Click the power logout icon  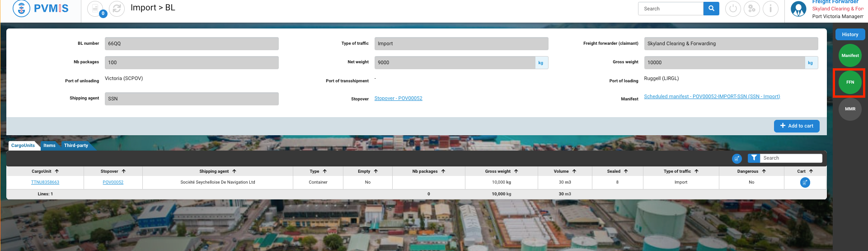point(733,9)
